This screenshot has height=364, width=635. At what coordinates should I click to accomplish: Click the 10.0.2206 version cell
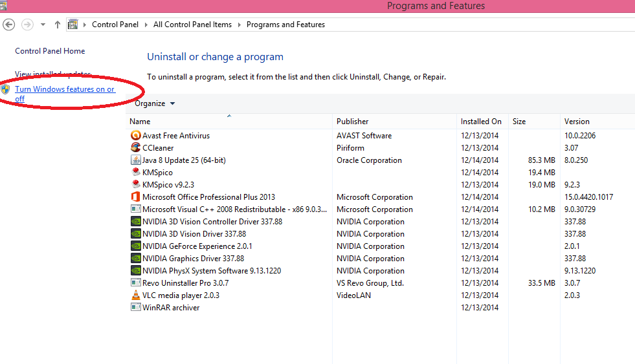(x=580, y=136)
